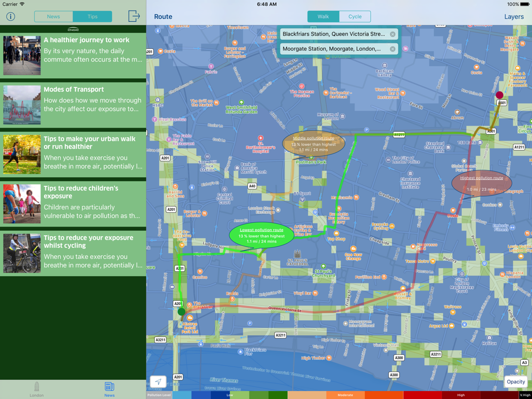Switch to the Tips segment
The height and width of the screenshot is (399, 532).
(92, 16)
